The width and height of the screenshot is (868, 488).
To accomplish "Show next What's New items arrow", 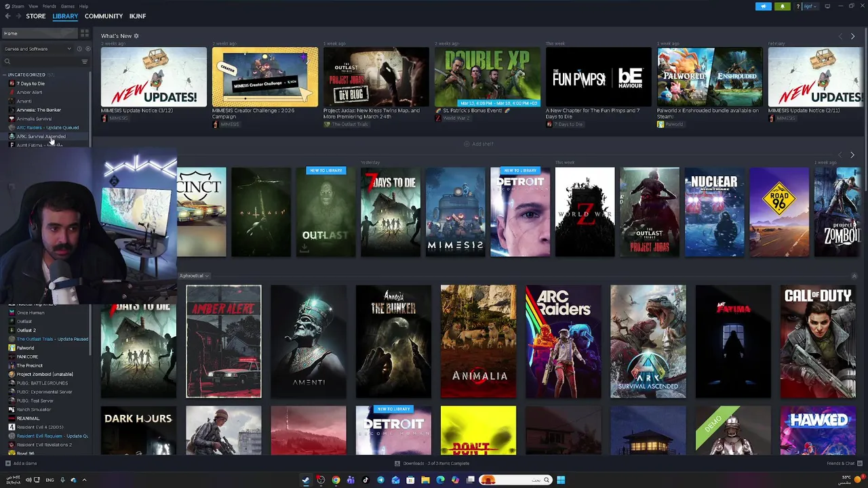I will (852, 36).
